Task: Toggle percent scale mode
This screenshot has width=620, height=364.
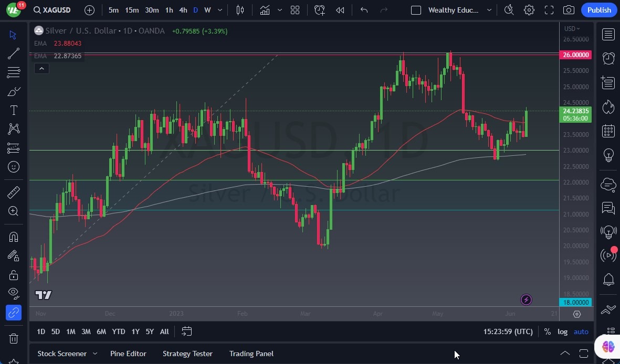Action: click(x=547, y=331)
